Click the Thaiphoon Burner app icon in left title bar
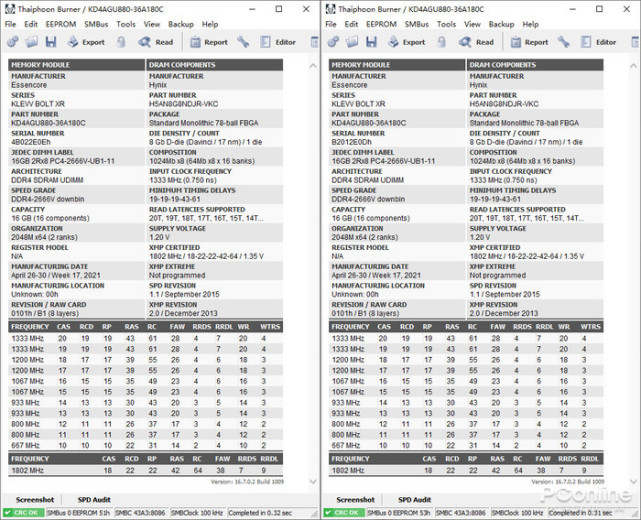Screen dimensions: 641x520 tap(10, 9)
